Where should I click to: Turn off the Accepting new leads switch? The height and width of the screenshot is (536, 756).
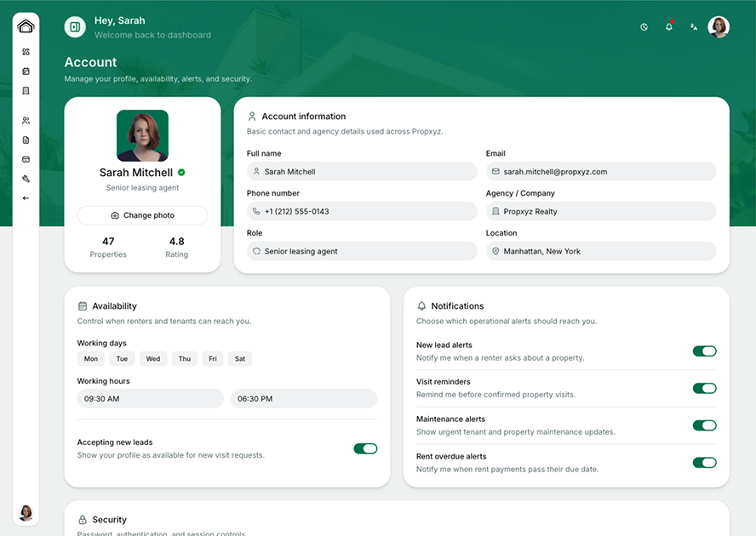pos(365,448)
